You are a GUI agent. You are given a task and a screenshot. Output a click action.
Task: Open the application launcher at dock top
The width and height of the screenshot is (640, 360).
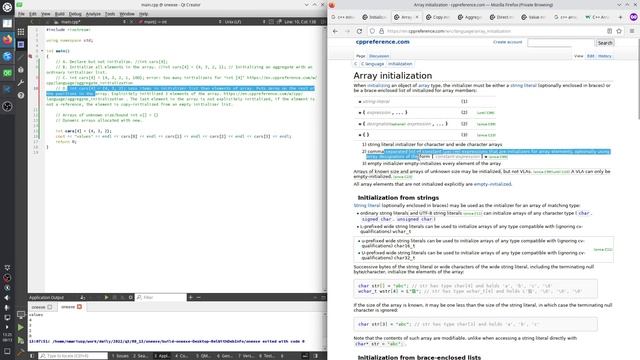[x=7, y=7]
